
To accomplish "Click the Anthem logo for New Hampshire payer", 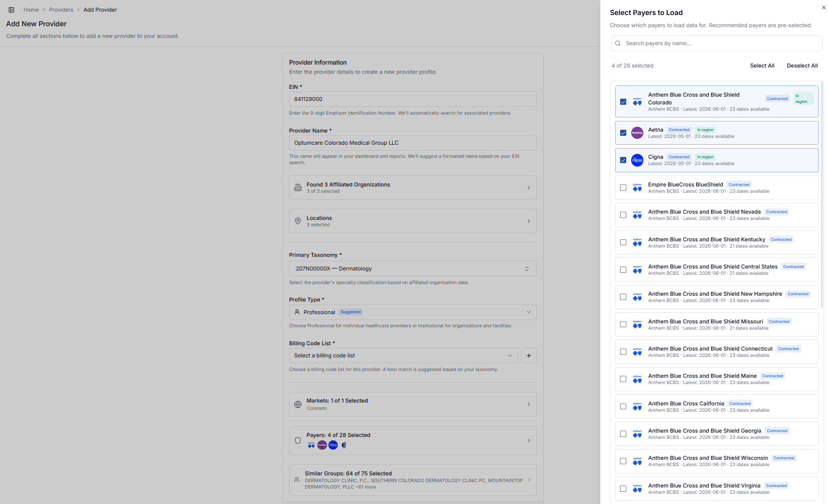I will (637, 297).
